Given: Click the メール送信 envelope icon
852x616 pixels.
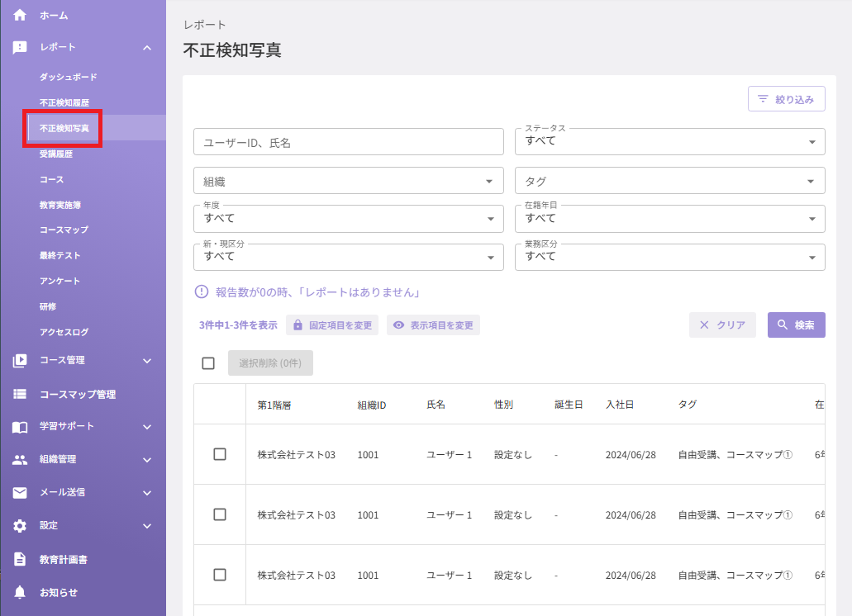Looking at the screenshot, I should pos(20,493).
